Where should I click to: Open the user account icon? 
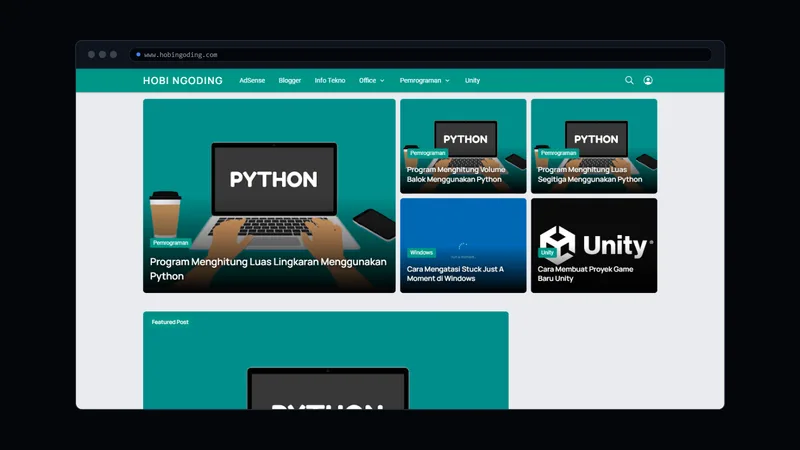click(648, 80)
